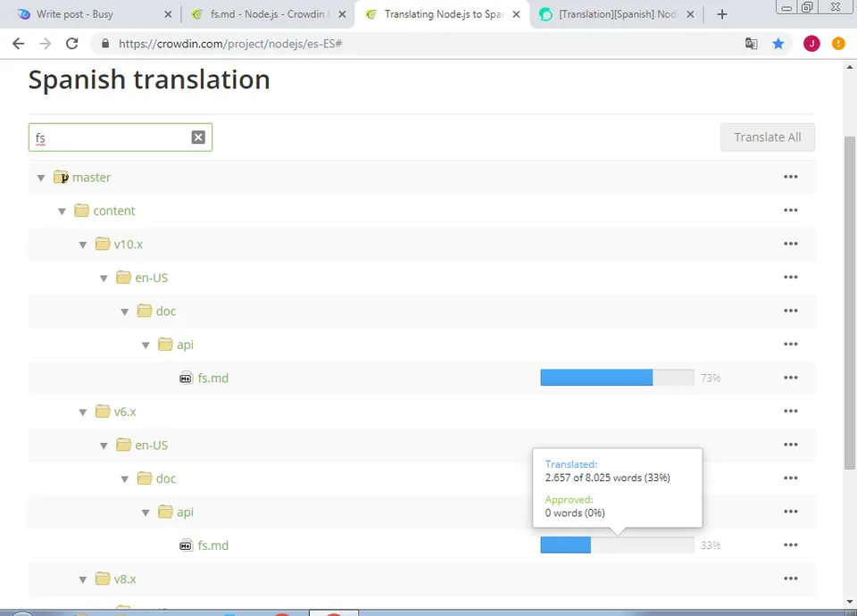857x616 pixels.
Task: Collapse api folder under v10.x
Action: tap(146, 345)
